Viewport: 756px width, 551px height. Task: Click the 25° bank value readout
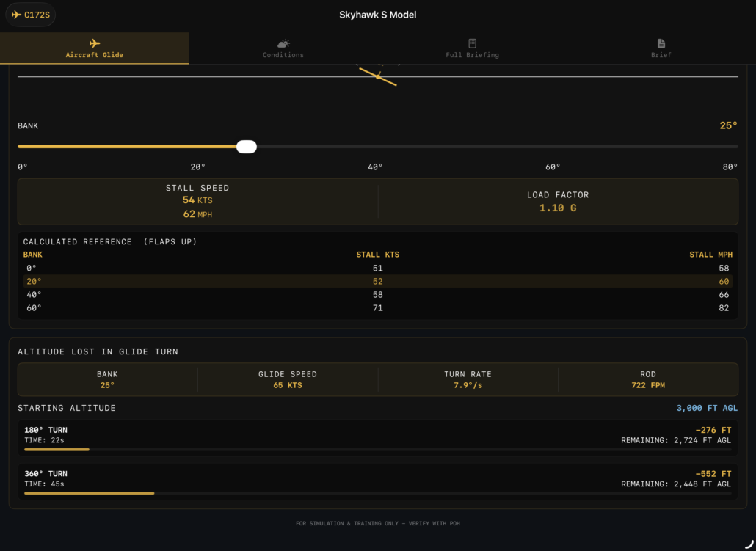(729, 125)
